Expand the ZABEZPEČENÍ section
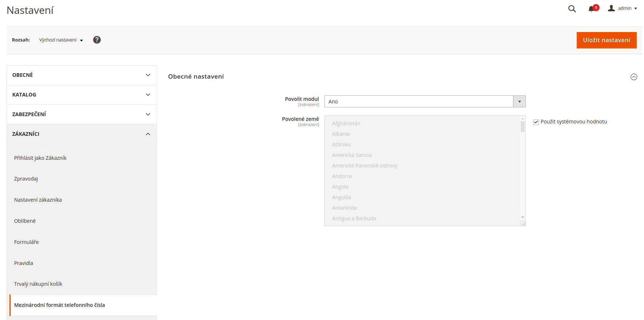Viewport: 644px width, 320px height. pyautogui.click(x=82, y=114)
